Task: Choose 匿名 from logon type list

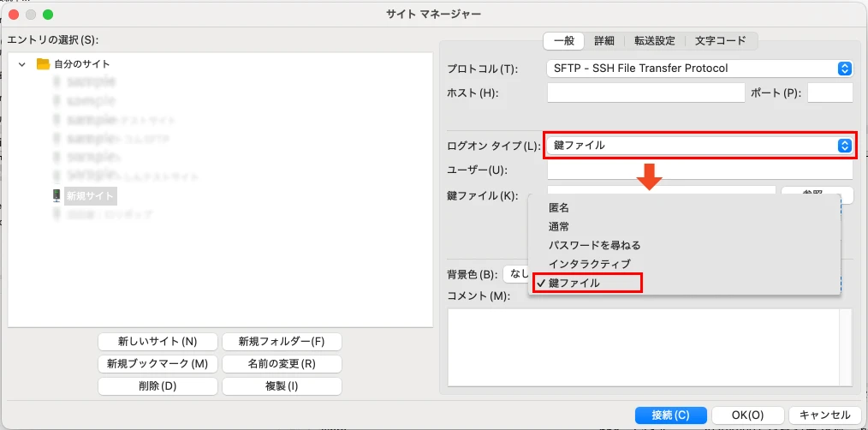Action: pos(559,208)
